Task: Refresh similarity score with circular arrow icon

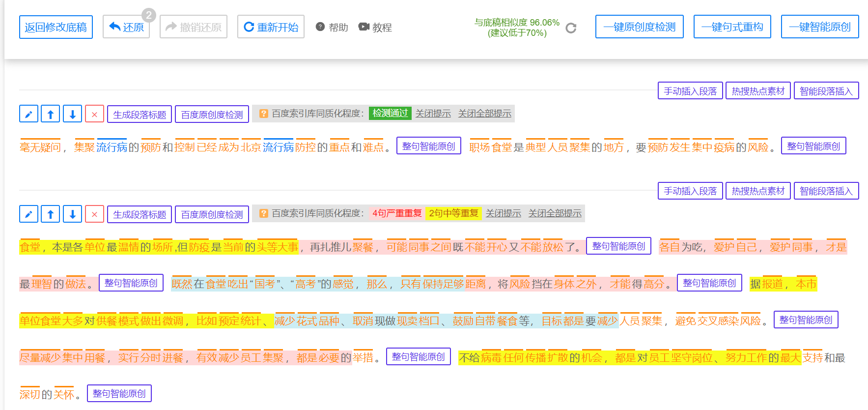Action: [571, 28]
